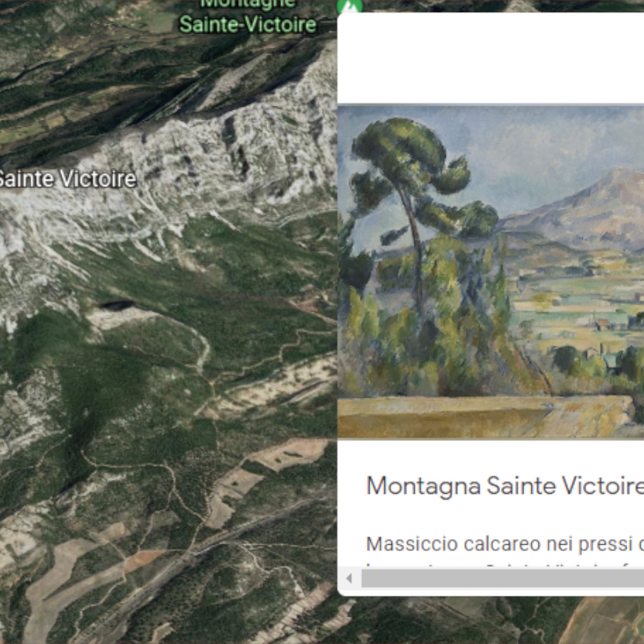Click the green mountain peak marker icon
Screen dimensions: 644x644
pos(350,6)
